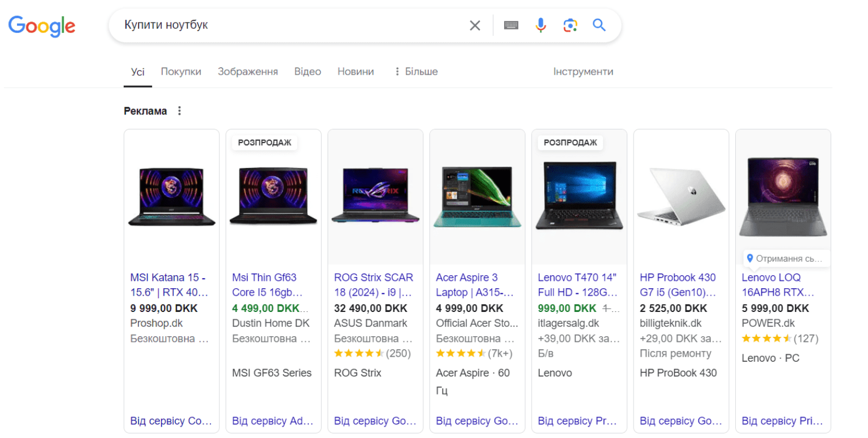The height and width of the screenshot is (438, 868).
Task: Click the Dustin Home DK seller name
Action: [x=271, y=323]
